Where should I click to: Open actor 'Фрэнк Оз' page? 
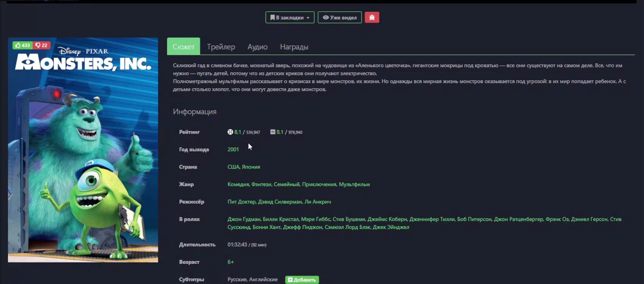(557, 219)
